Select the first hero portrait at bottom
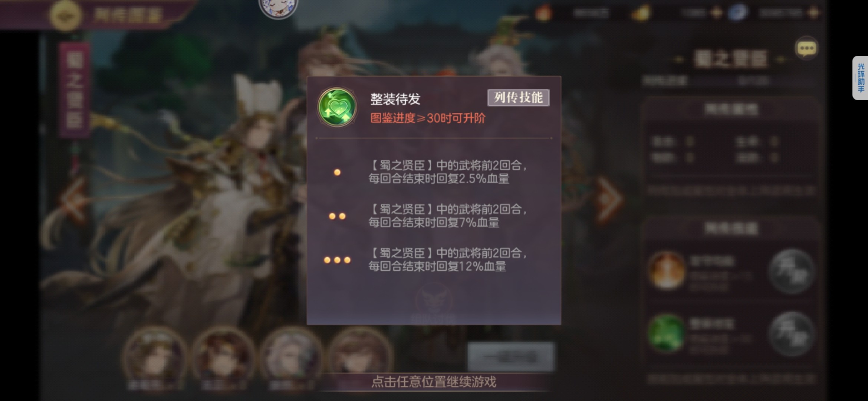Viewport: 868px width, 401px height. (x=155, y=356)
